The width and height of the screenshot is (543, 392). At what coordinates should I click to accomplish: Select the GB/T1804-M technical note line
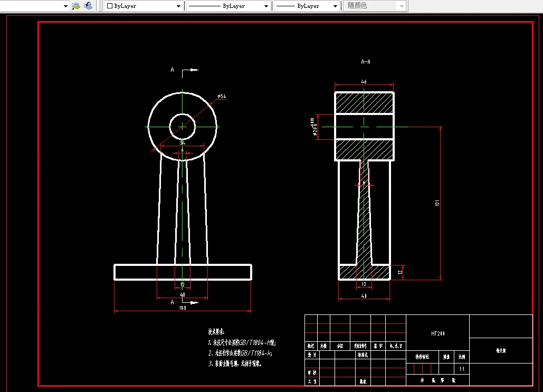242,342
